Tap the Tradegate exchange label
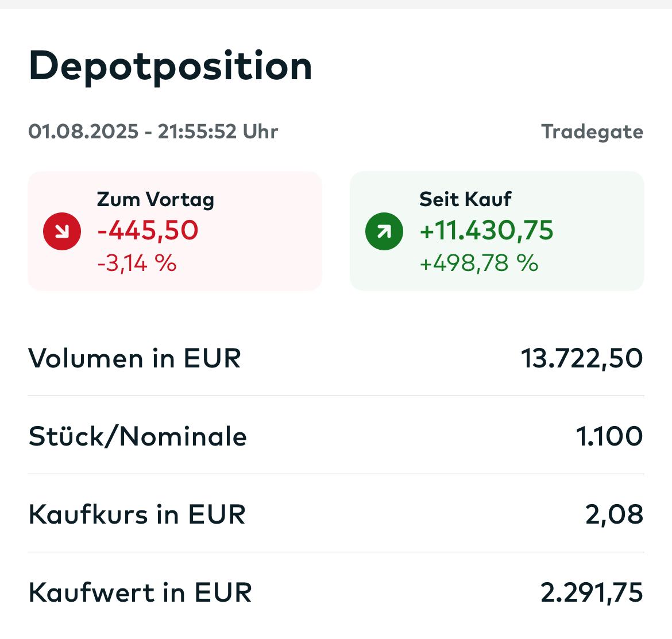Image resolution: width=672 pixels, height=639 pixels. coord(592,131)
